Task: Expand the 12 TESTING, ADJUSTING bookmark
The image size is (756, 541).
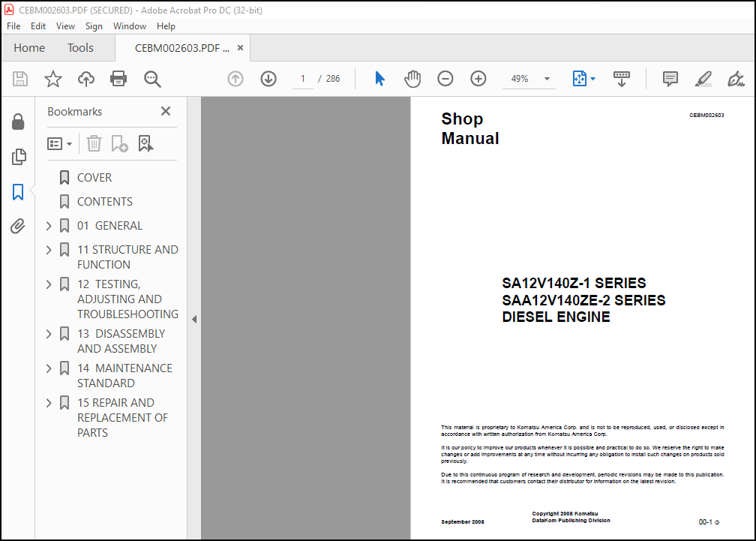Action: point(49,284)
